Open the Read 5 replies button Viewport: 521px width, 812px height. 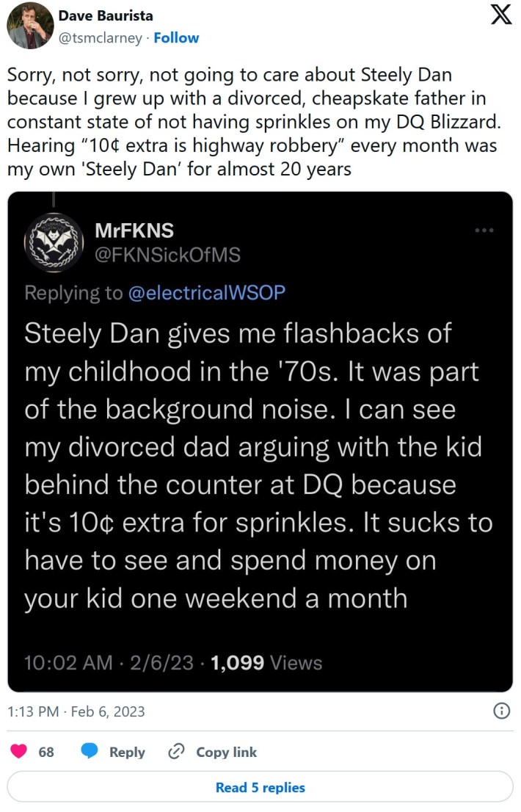[x=260, y=787]
